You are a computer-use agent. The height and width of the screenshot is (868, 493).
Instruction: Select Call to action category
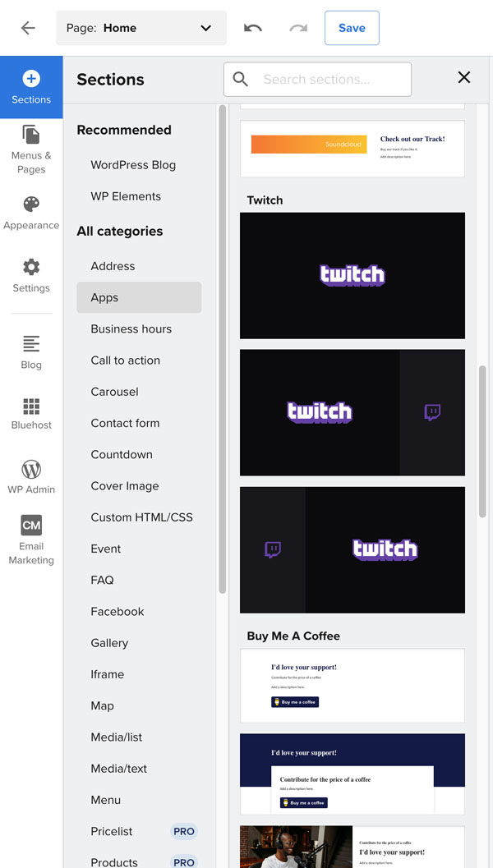(125, 361)
